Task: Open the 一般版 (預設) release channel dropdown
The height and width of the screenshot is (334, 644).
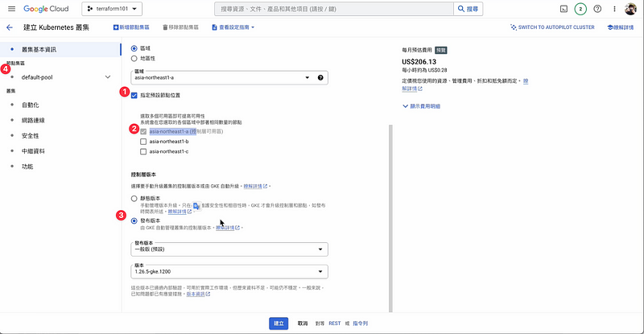Action: [229, 249]
